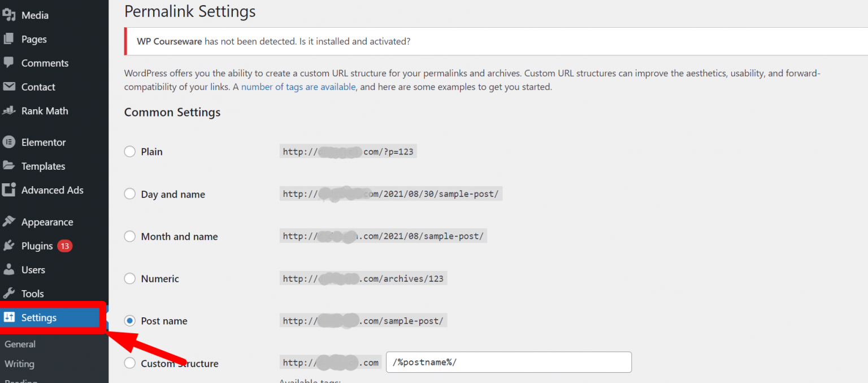Open the Tools wrench icon
Screen dimensions: 868x383
(9, 293)
